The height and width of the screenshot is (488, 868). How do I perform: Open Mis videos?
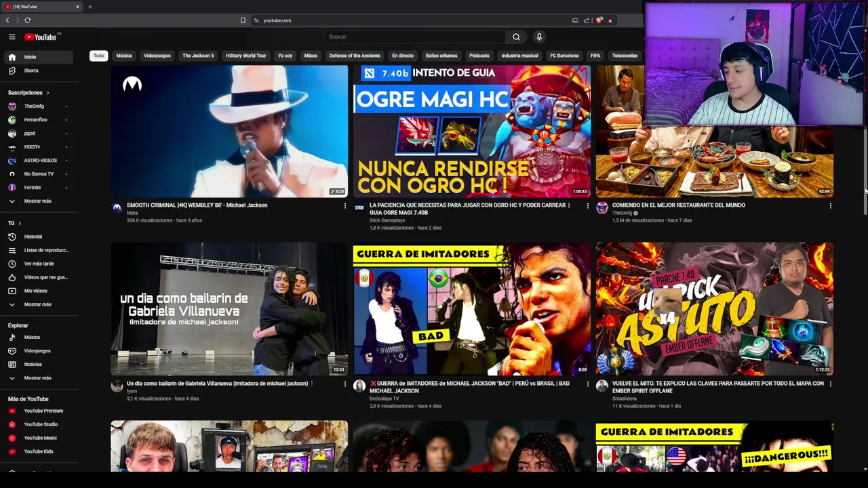pyautogui.click(x=39, y=291)
